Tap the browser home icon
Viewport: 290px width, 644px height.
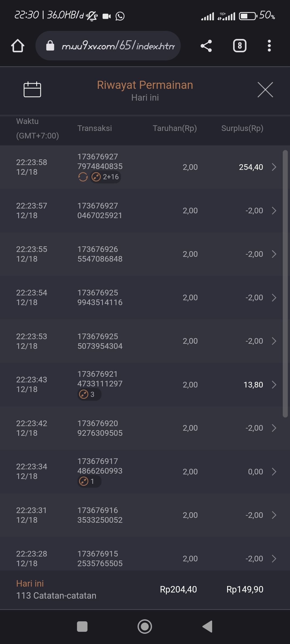pos(18,46)
